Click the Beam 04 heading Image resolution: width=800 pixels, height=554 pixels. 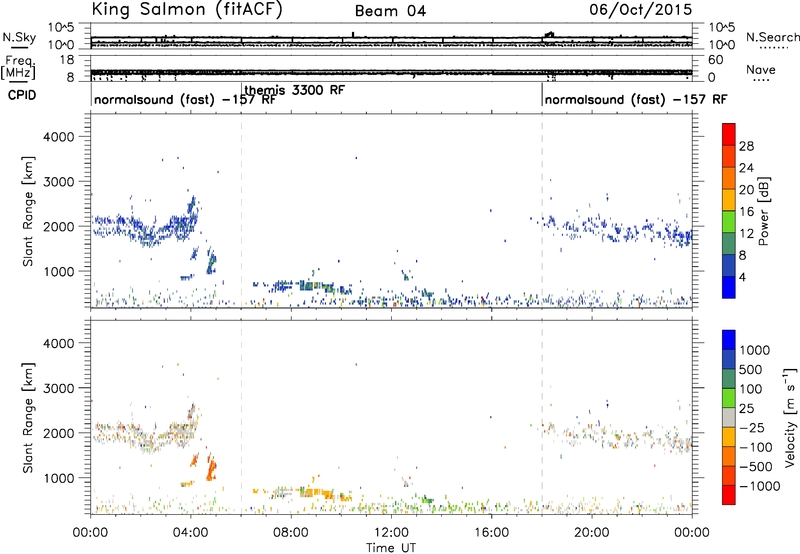click(390, 11)
